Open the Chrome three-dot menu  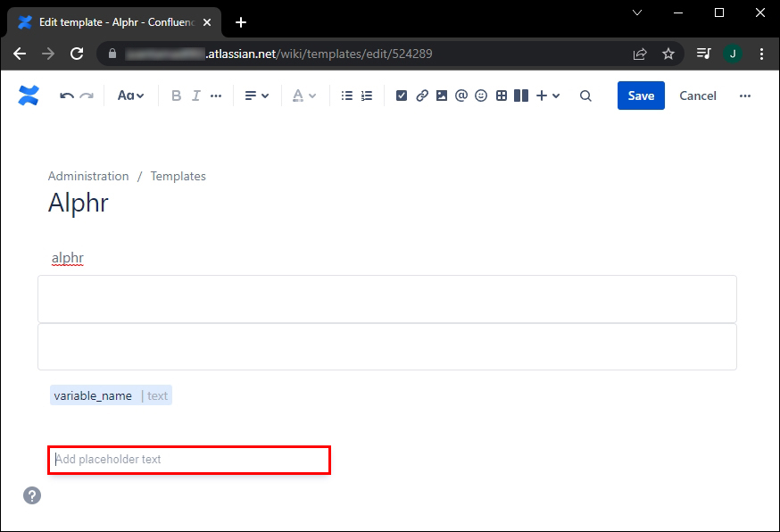(x=761, y=54)
